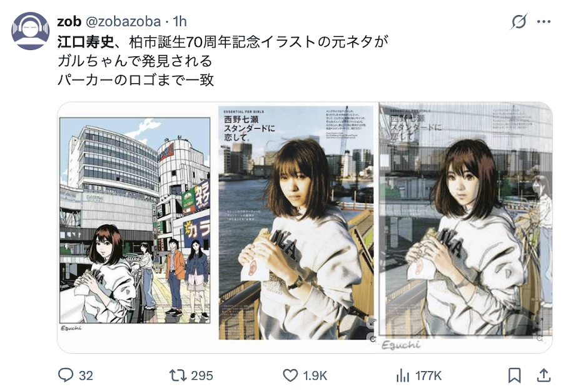This screenshot has width=563, height=392.
Task: Open the reply comment icon
Action: pos(66,375)
